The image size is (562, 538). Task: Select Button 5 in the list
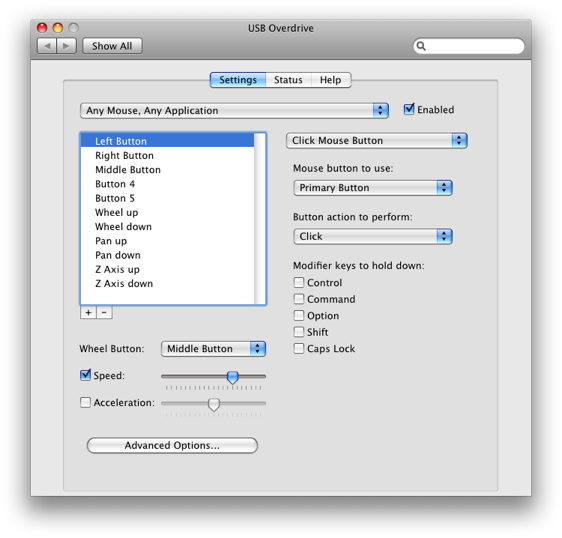pyautogui.click(x=167, y=198)
